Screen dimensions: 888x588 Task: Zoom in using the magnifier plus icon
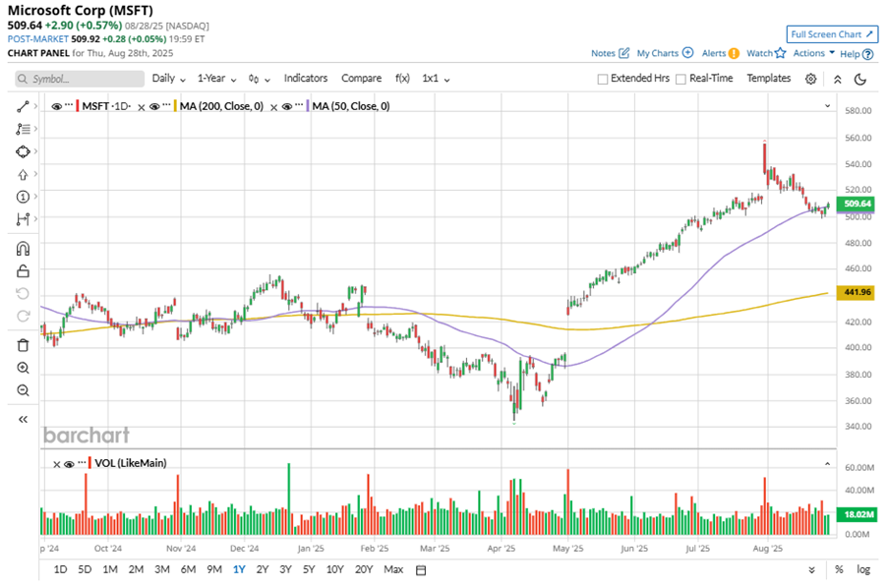[x=23, y=368]
